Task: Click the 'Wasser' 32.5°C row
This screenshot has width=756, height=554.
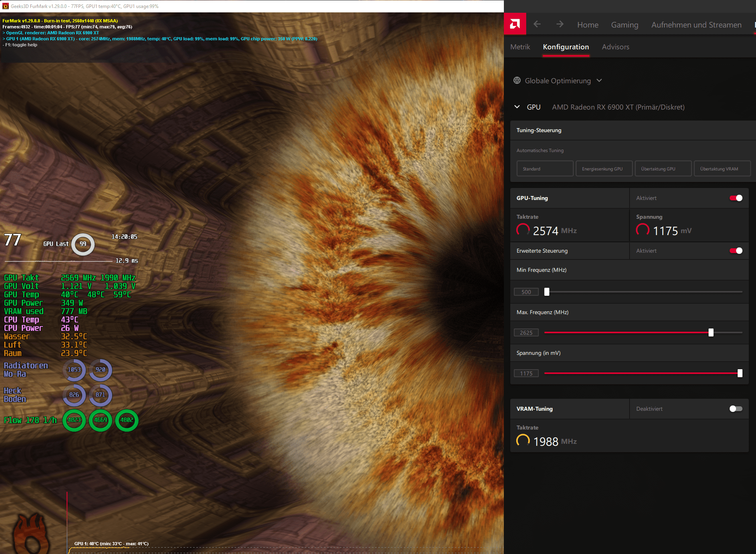Action: (45, 336)
